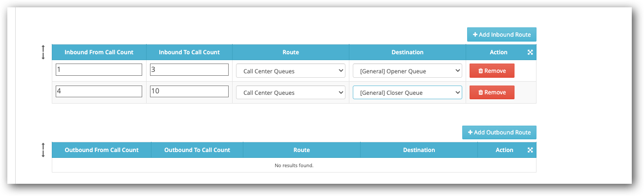Expand the Opener Queue destination dropdown
Image resolution: width=644 pixels, height=196 pixels.
tap(408, 71)
